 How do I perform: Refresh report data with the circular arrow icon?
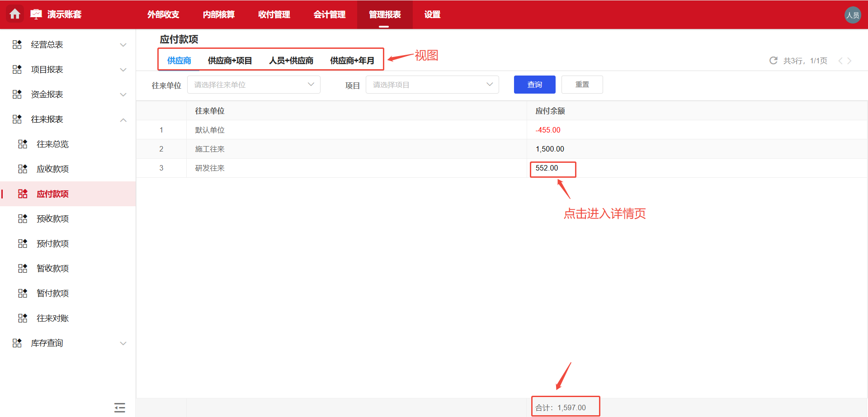tap(773, 60)
